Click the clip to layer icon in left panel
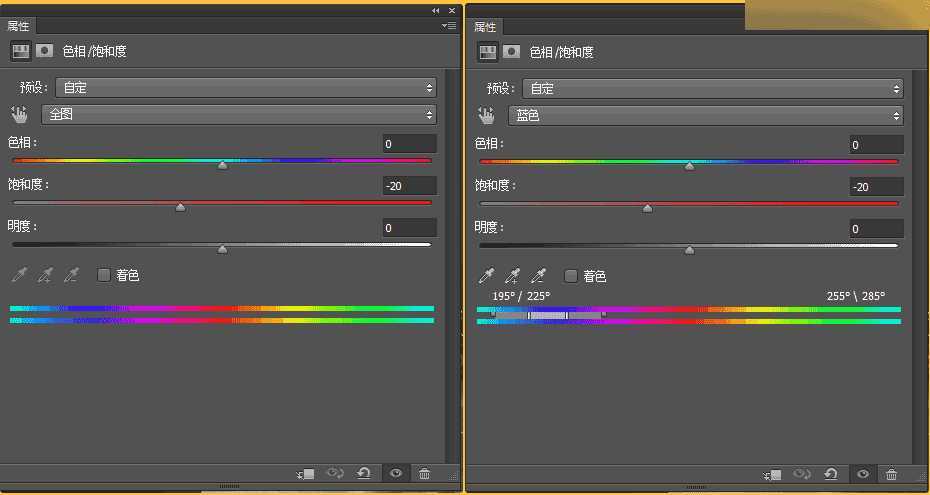Image resolution: width=930 pixels, height=495 pixels. coord(305,474)
